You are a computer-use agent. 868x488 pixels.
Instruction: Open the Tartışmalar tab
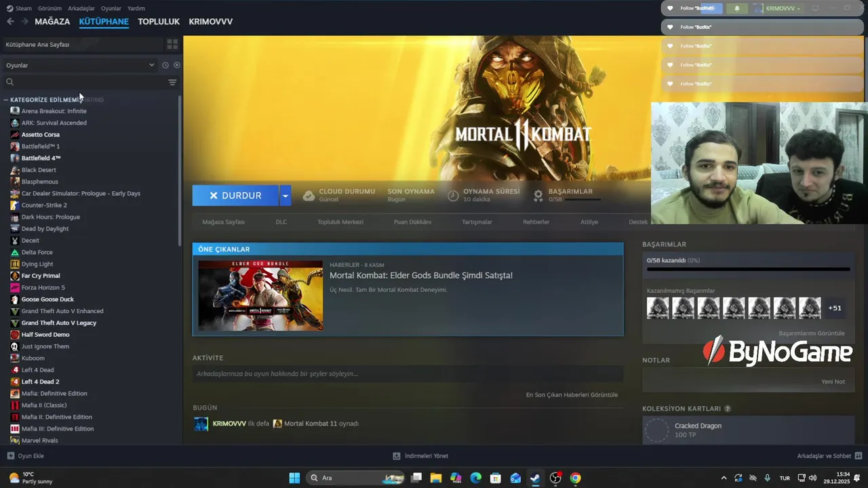point(477,222)
